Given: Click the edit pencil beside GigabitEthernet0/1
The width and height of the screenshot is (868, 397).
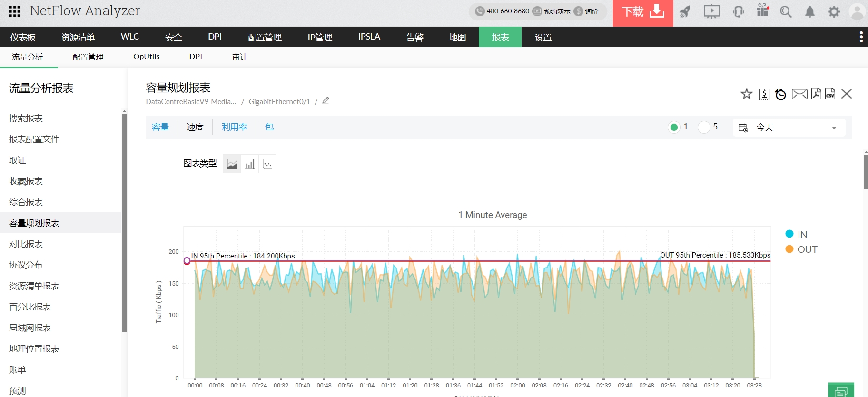Looking at the screenshot, I should (325, 101).
